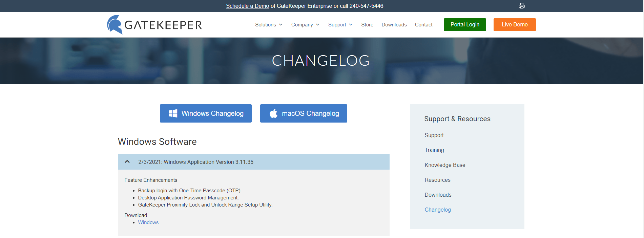Click the GATEKEEPER wordmark text
The width and height of the screenshot is (644, 238).
pyautogui.click(x=163, y=25)
